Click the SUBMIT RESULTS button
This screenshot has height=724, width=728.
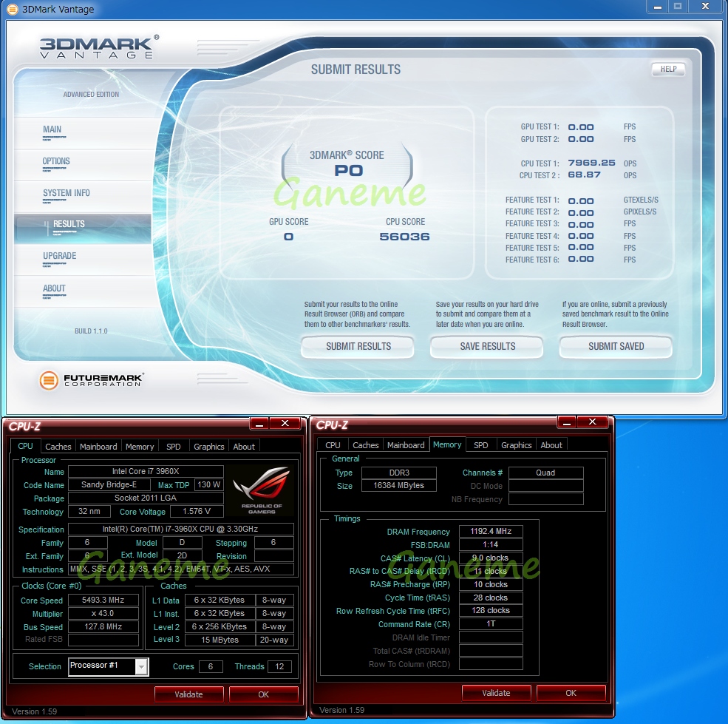click(x=358, y=347)
